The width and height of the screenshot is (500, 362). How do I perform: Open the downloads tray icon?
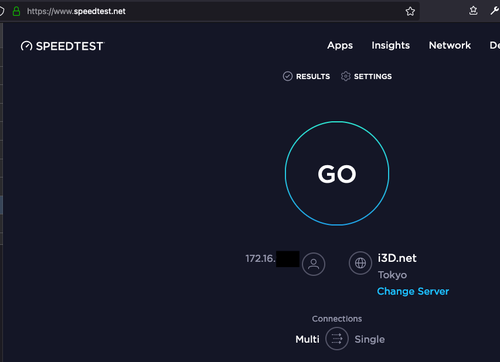coord(473,11)
